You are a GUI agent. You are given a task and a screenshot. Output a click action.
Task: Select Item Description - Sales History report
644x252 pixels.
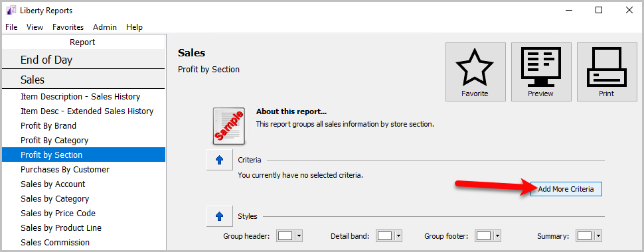click(84, 97)
